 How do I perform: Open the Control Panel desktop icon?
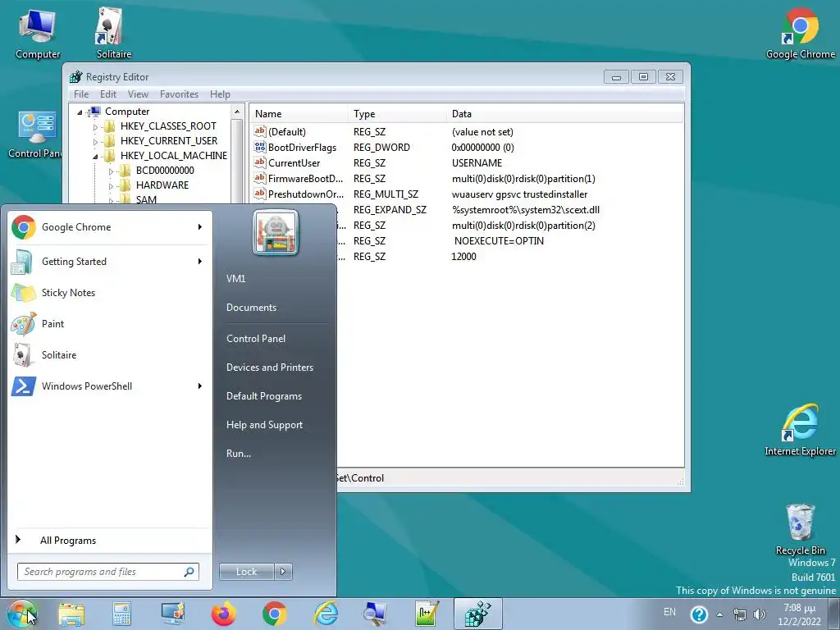36,135
